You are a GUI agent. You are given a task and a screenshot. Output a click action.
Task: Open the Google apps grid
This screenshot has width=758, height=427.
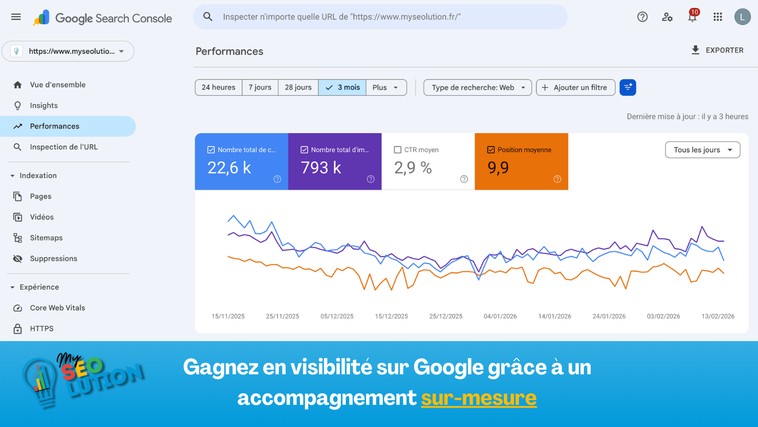click(x=717, y=17)
